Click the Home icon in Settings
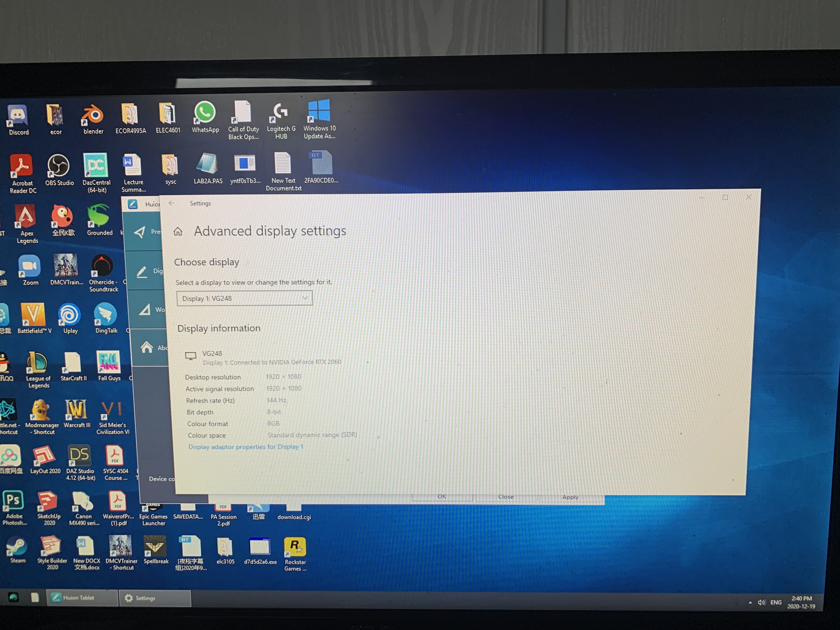This screenshot has height=630, width=840. coord(178,231)
